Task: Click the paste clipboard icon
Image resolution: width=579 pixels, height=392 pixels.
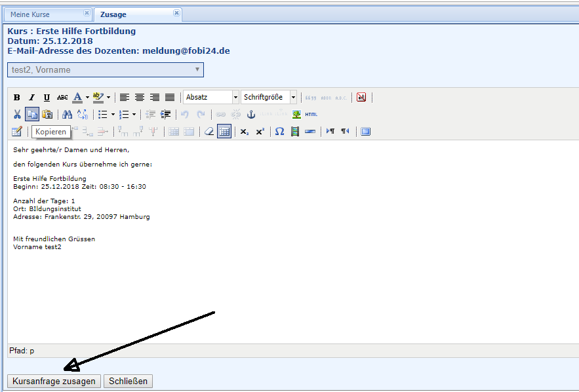Action: (x=47, y=114)
